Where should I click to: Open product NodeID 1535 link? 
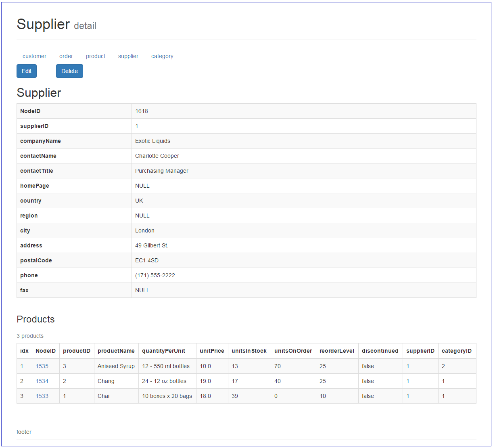click(46, 366)
